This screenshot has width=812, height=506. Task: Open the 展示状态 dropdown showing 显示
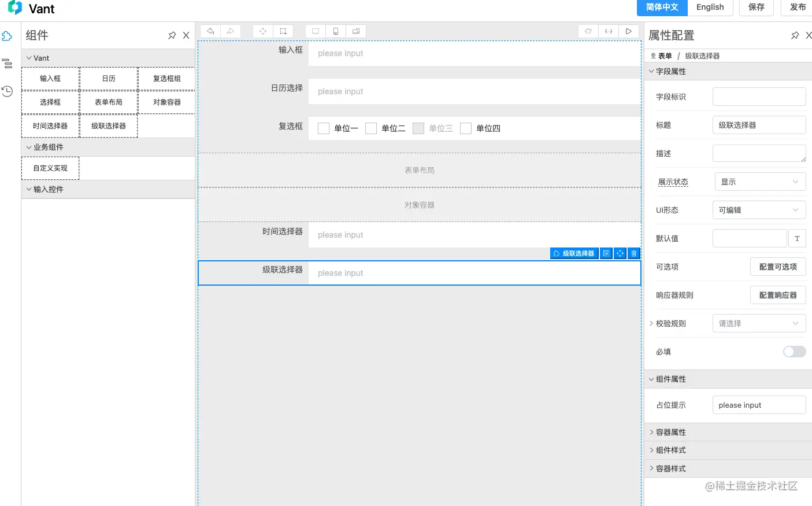[x=761, y=182]
